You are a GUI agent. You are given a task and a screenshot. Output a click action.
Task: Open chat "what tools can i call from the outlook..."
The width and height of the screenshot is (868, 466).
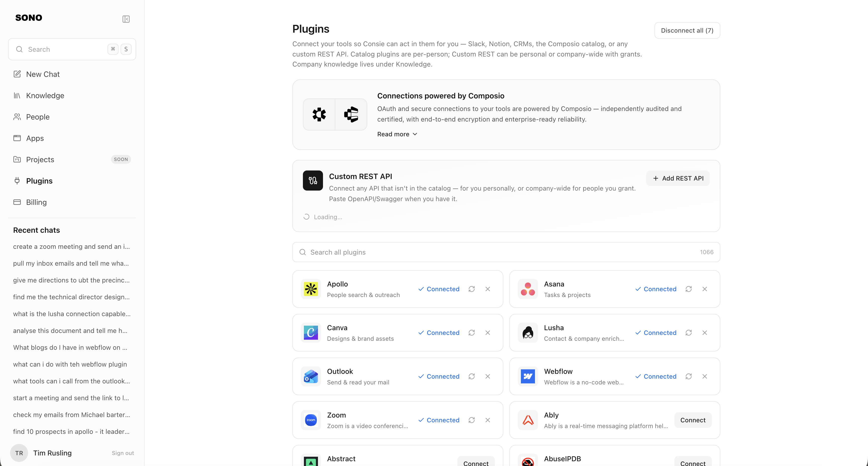pyautogui.click(x=71, y=381)
